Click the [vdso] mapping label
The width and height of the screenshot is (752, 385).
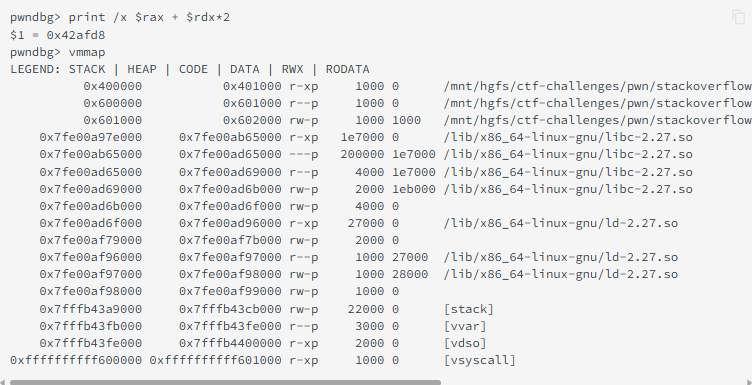click(x=465, y=343)
